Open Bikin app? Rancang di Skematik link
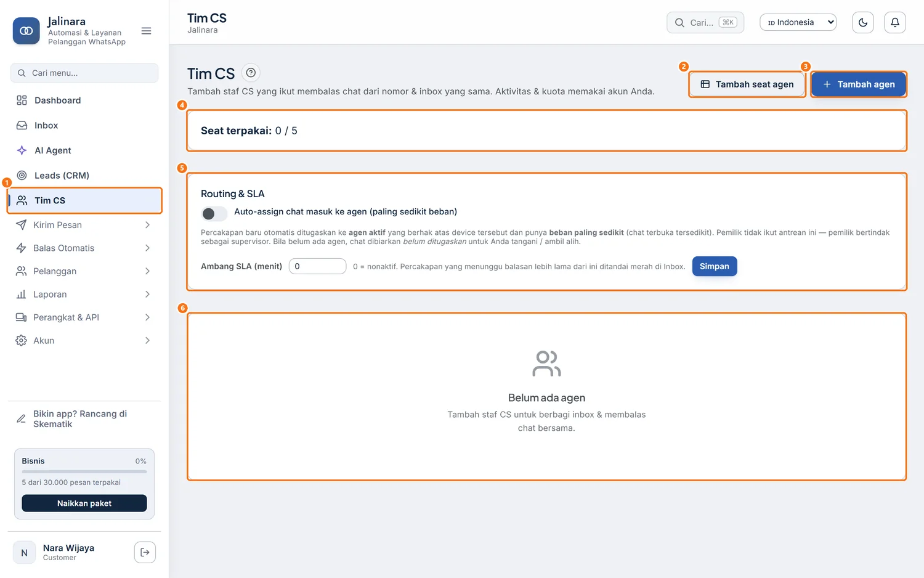 84,419
